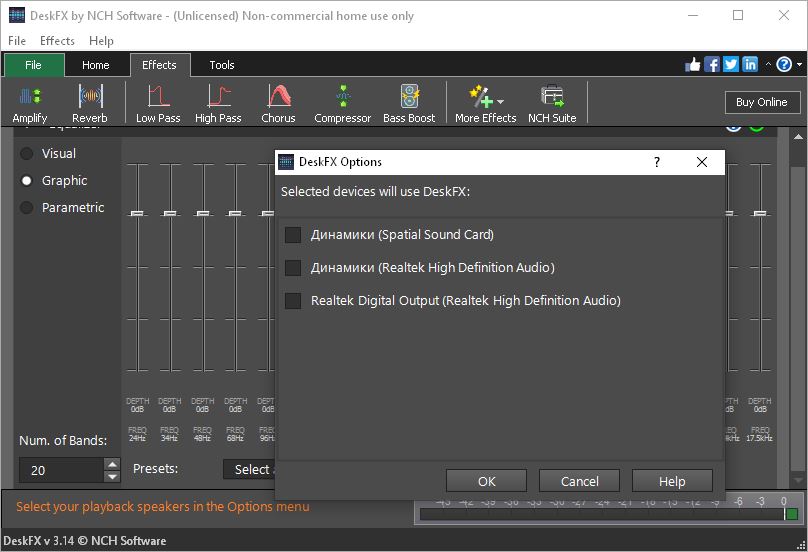
Task: Click 'Selected devices will use DeskFX:' label
Action: 375,192
